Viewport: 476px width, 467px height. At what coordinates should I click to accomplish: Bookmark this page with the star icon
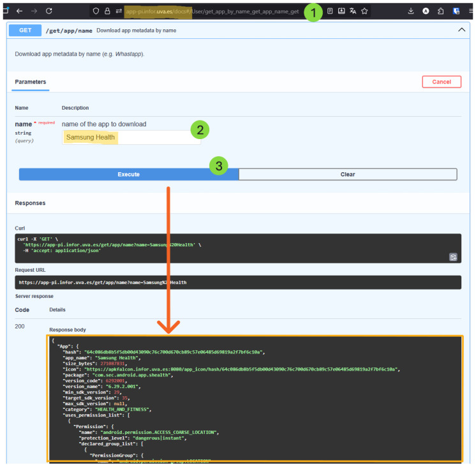click(364, 11)
